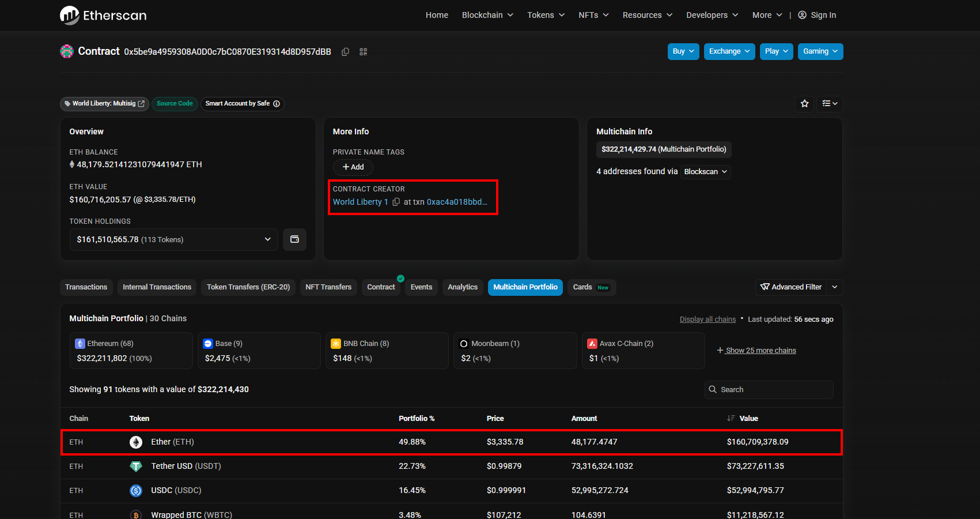
Task: Select the Ethereum (68) chain card
Action: (131, 351)
